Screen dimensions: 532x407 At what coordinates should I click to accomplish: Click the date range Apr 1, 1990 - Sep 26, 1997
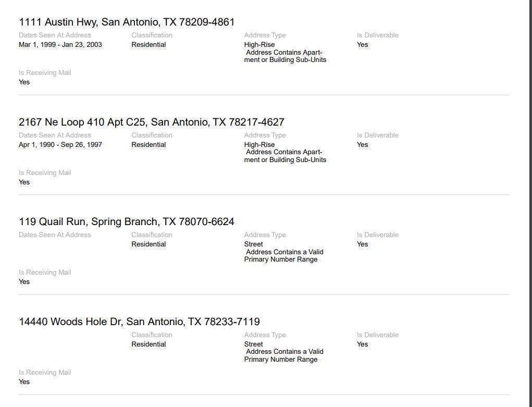[x=60, y=145]
